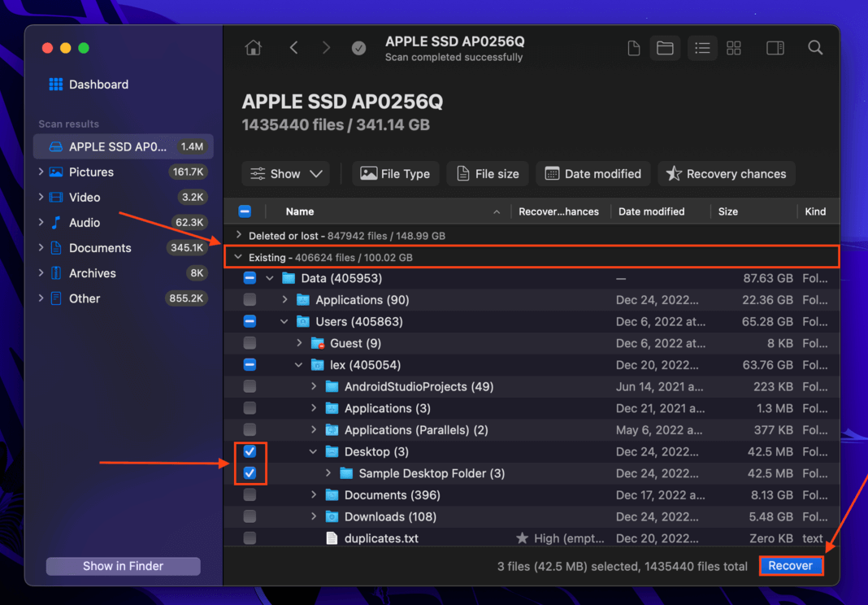Navigate forward with the right arrow

pyautogui.click(x=326, y=48)
